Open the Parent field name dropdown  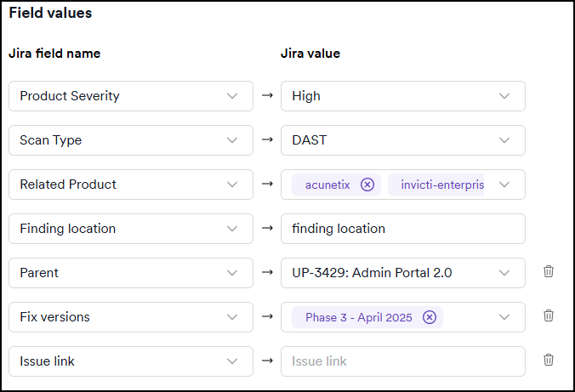point(131,273)
